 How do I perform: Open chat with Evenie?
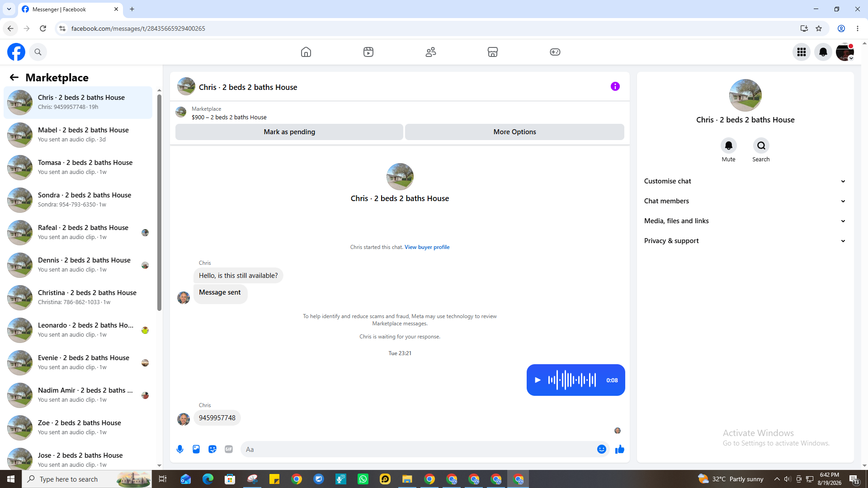78,363
